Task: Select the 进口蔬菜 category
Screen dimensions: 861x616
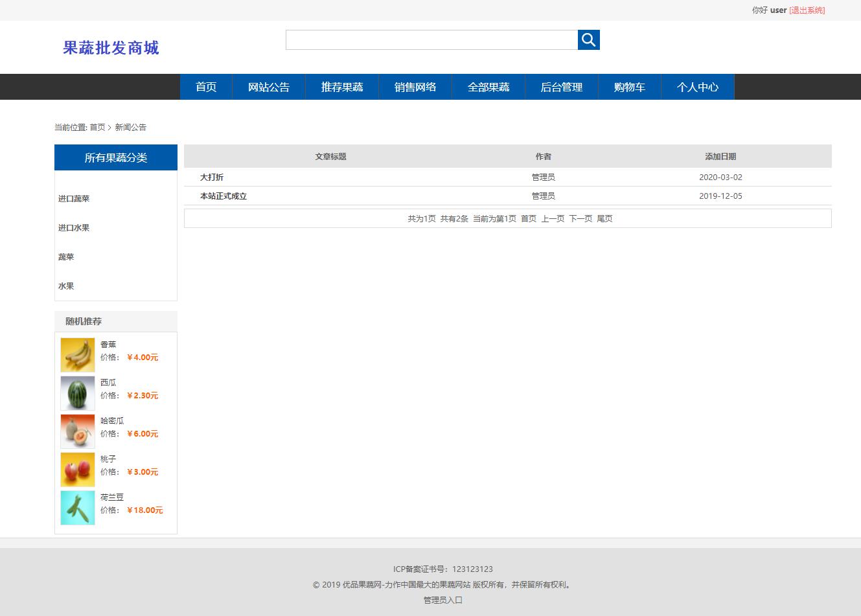Action: pos(73,198)
